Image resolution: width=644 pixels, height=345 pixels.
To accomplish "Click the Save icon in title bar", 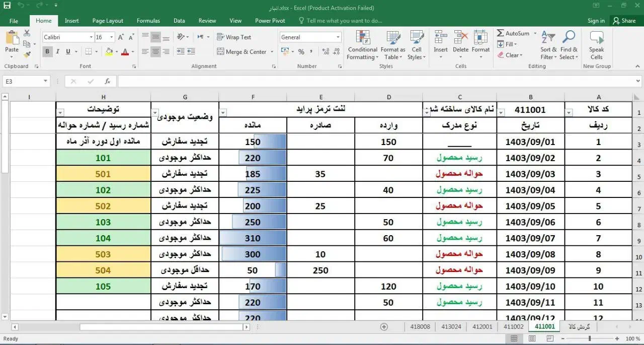I will (7, 6).
